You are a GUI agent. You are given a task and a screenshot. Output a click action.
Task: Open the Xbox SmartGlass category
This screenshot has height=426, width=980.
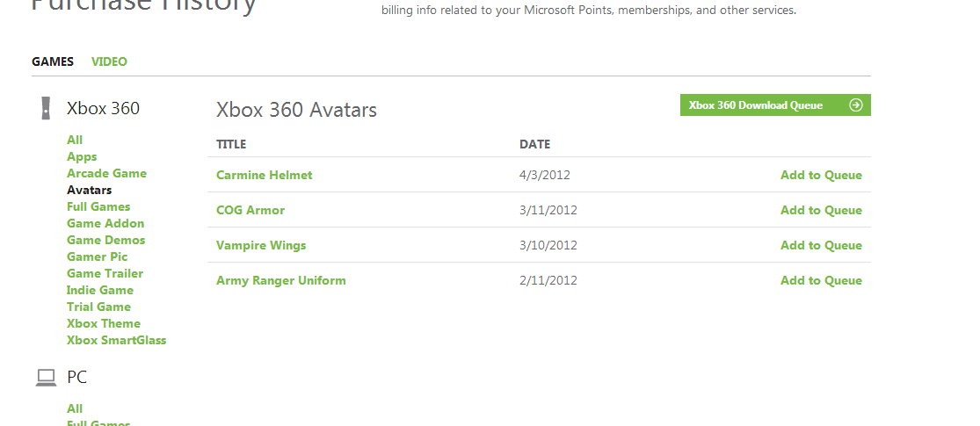pyautogui.click(x=116, y=340)
